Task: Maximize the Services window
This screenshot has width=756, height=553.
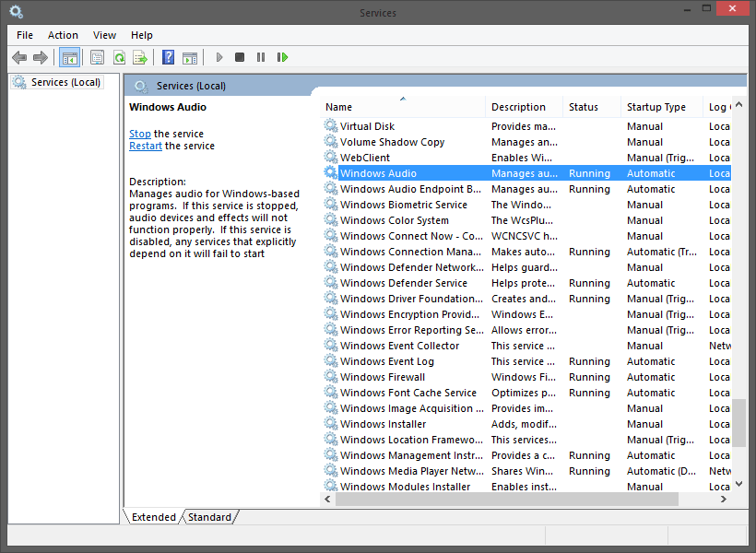Action: pos(706,8)
